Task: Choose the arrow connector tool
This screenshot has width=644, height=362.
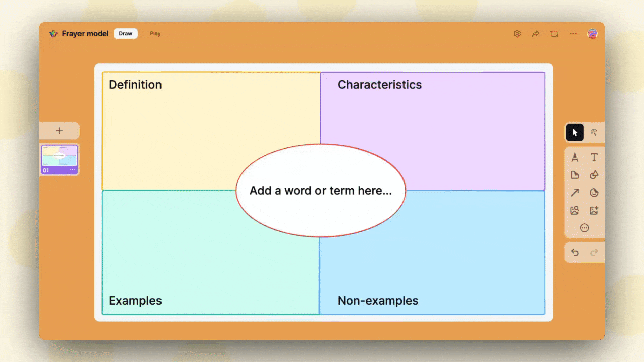Action: tap(575, 193)
